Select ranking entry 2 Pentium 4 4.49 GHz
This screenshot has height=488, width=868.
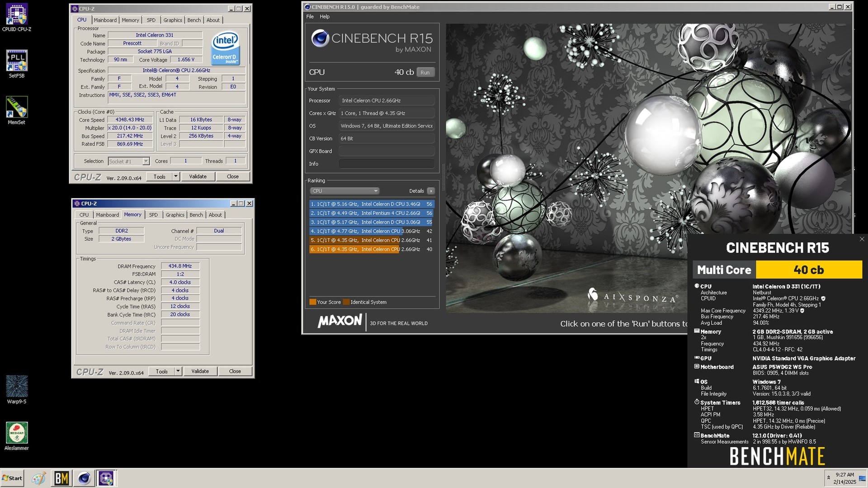pyautogui.click(x=372, y=213)
